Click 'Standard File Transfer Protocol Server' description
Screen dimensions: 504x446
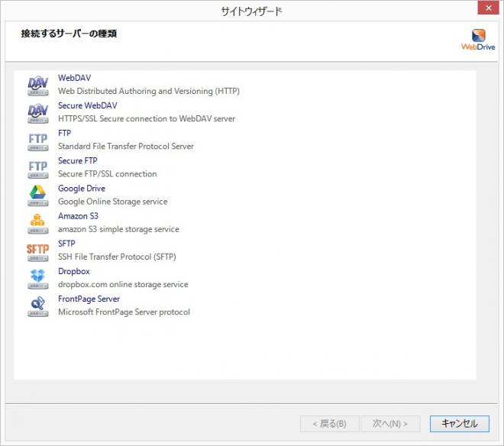pyautogui.click(x=126, y=147)
